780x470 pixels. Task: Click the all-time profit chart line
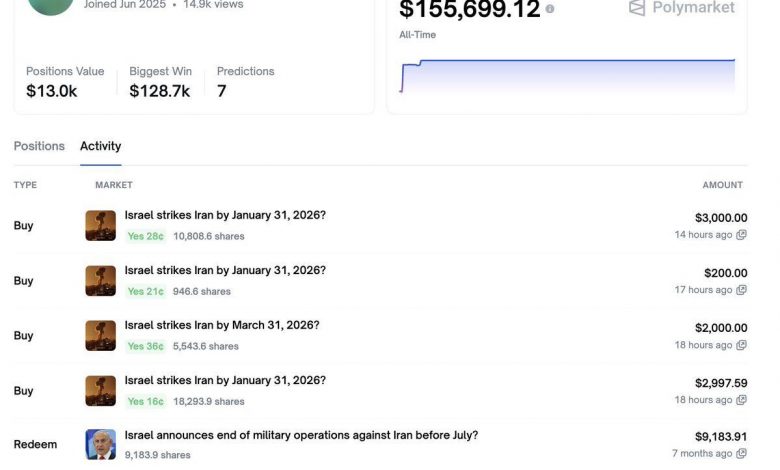[570, 61]
